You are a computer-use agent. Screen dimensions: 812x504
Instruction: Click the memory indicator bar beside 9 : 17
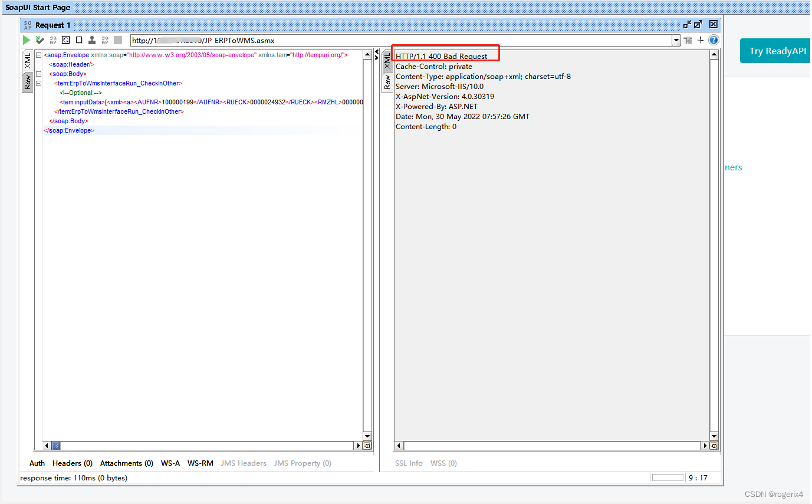(668, 477)
